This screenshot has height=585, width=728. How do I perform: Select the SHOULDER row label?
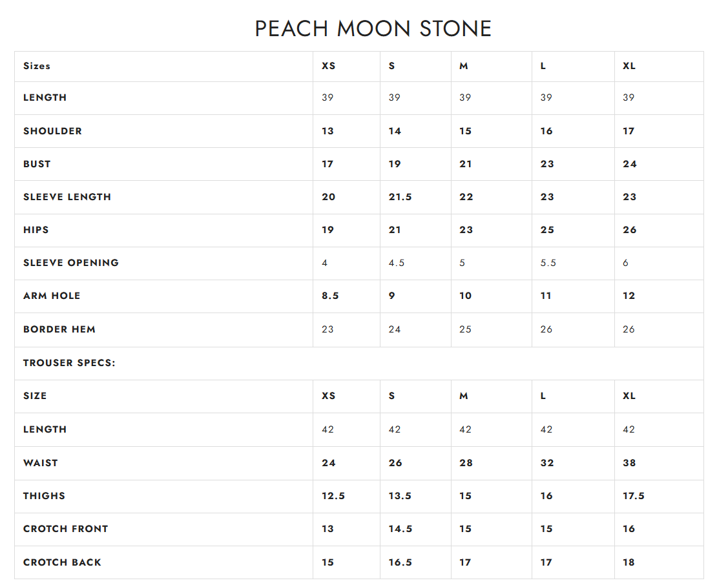[52, 131]
